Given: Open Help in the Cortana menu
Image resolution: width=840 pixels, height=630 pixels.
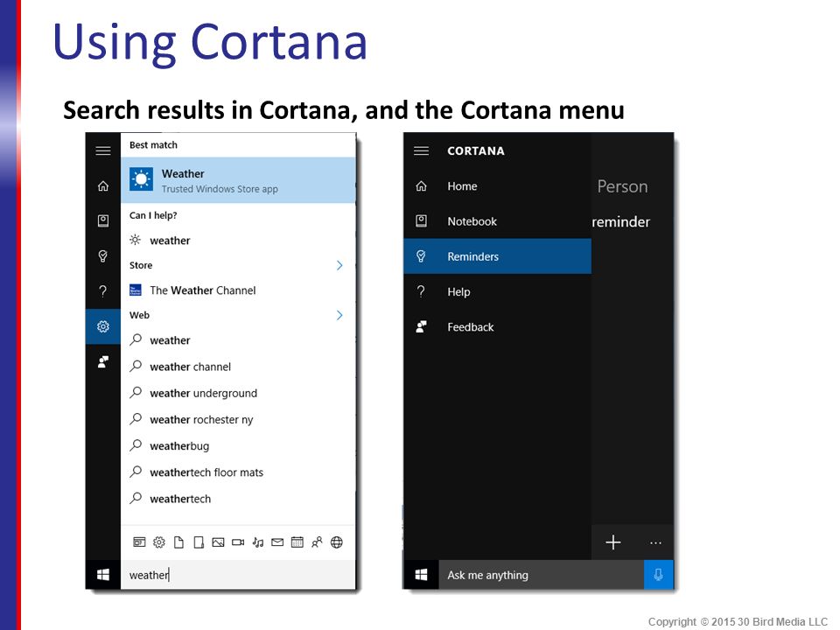Looking at the screenshot, I should point(497,291).
